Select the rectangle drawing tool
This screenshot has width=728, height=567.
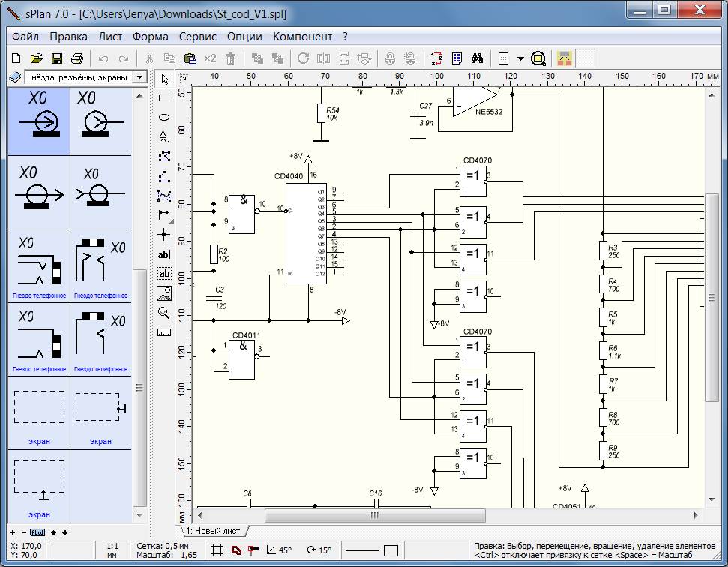164,98
